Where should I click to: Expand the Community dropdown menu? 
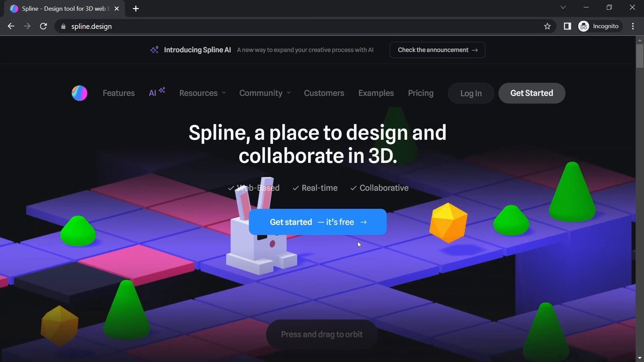tap(265, 93)
